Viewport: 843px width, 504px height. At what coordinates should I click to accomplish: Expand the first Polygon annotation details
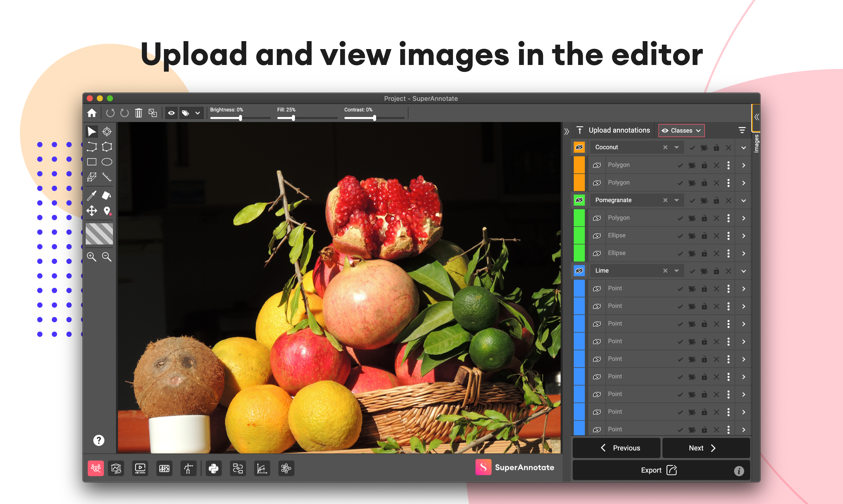pos(744,165)
